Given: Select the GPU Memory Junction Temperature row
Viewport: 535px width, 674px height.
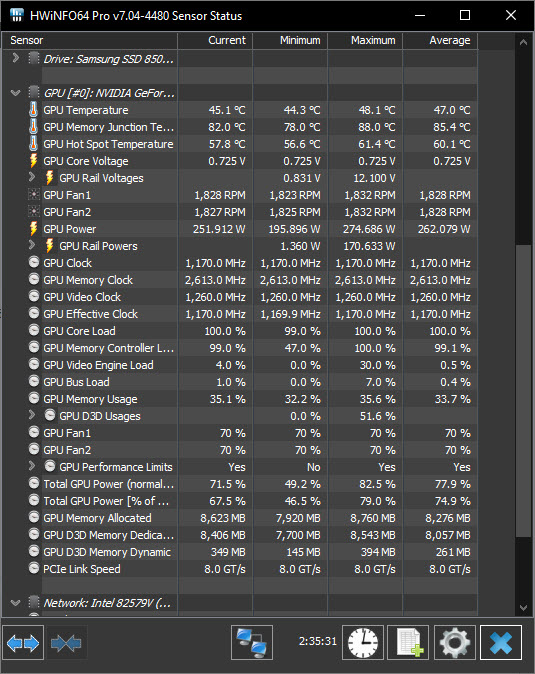Looking at the screenshot, I should click(240, 127).
